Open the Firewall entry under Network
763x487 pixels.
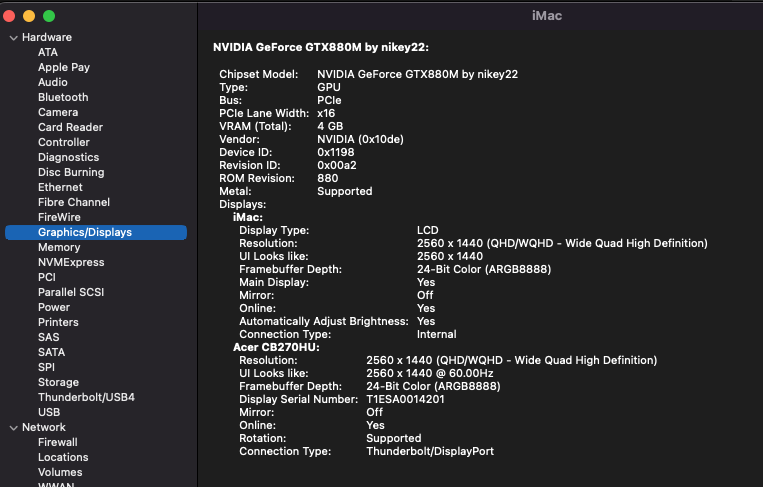(58, 442)
